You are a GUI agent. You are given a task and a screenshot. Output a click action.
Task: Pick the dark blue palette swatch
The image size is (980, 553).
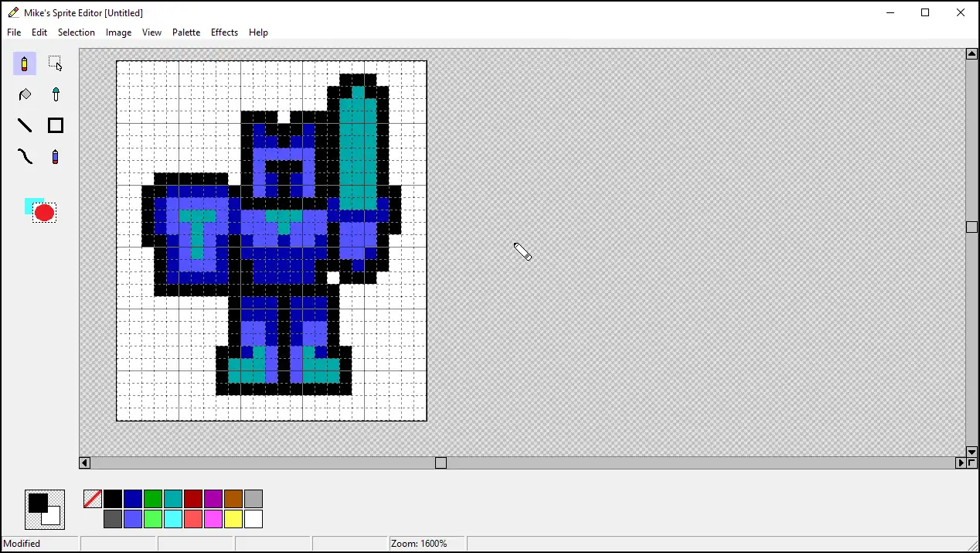[133, 499]
